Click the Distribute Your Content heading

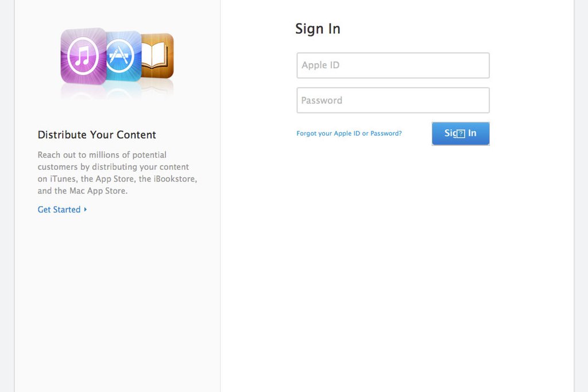coord(96,134)
